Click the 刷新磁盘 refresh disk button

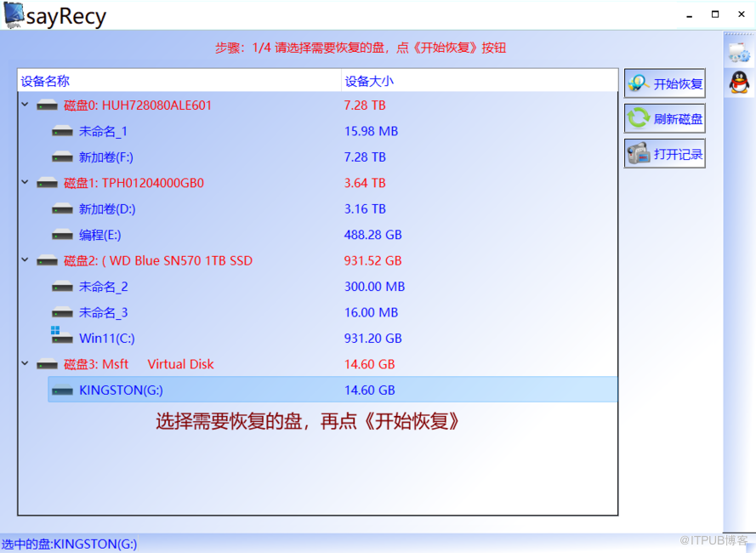click(664, 119)
